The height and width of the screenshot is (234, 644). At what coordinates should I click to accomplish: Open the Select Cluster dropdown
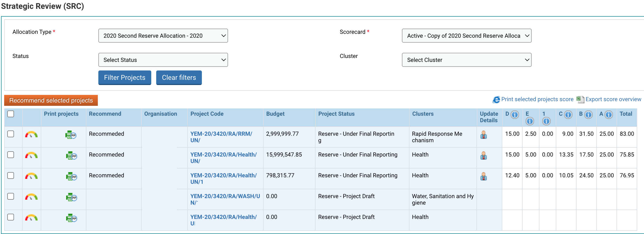[x=467, y=60]
